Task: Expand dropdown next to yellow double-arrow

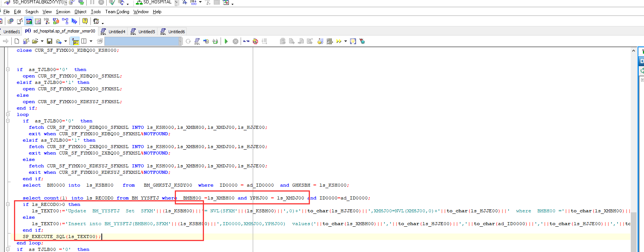Action: (345, 41)
